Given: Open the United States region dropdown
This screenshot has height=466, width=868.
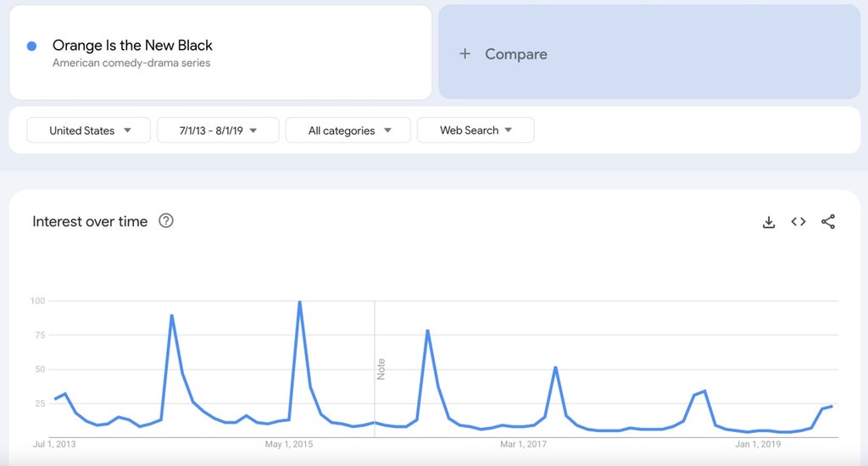Looking at the screenshot, I should coord(88,130).
